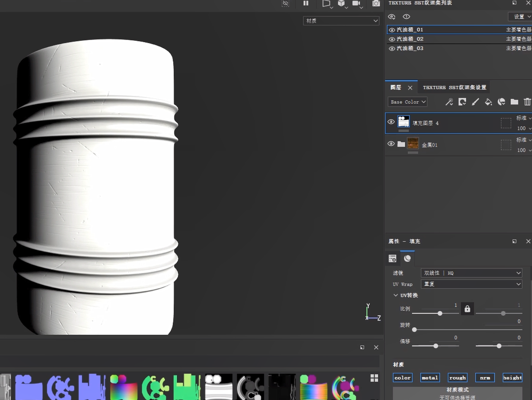The image size is (532, 400).
Task: Open the Base Color channel dropdown
Action: 407,102
